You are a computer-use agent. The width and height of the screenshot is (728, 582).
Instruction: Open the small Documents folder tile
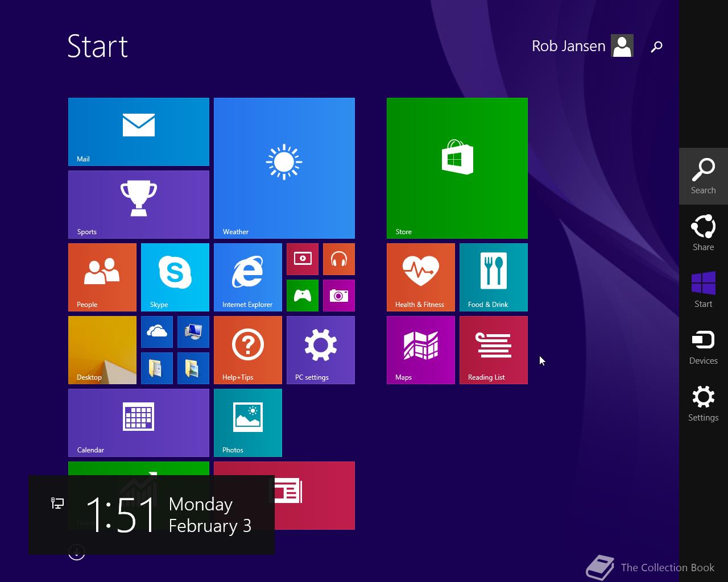coord(157,368)
